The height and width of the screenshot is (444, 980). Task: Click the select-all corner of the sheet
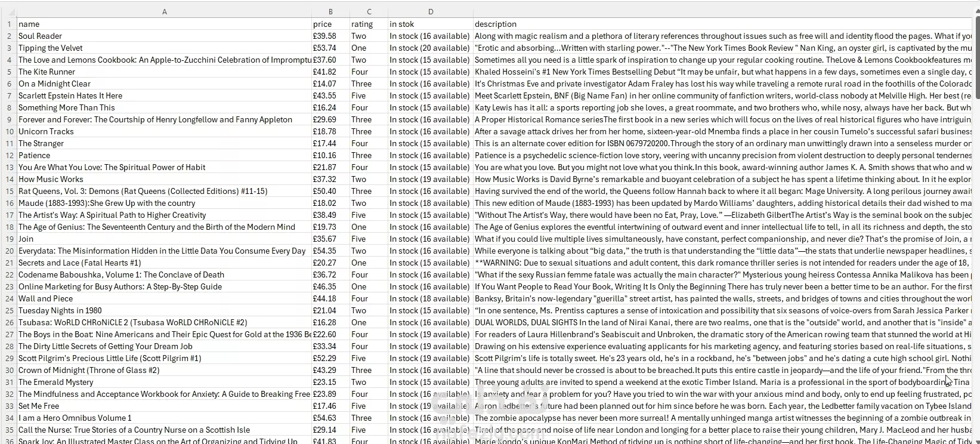point(8,11)
